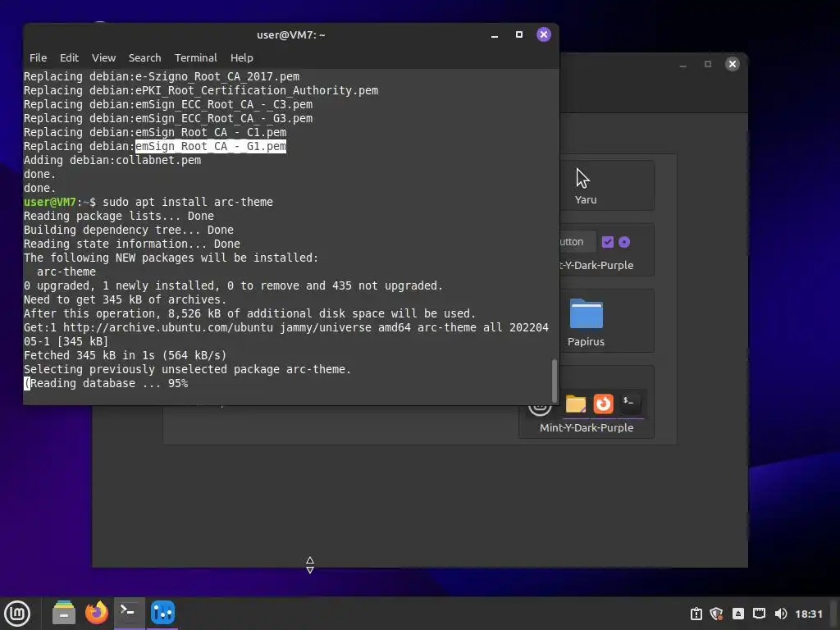Image resolution: width=840 pixels, height=630 pixels.
Task: Open Mint-Y-Dark-Purple desktop button with panel preview
Action: click(586, 403)
